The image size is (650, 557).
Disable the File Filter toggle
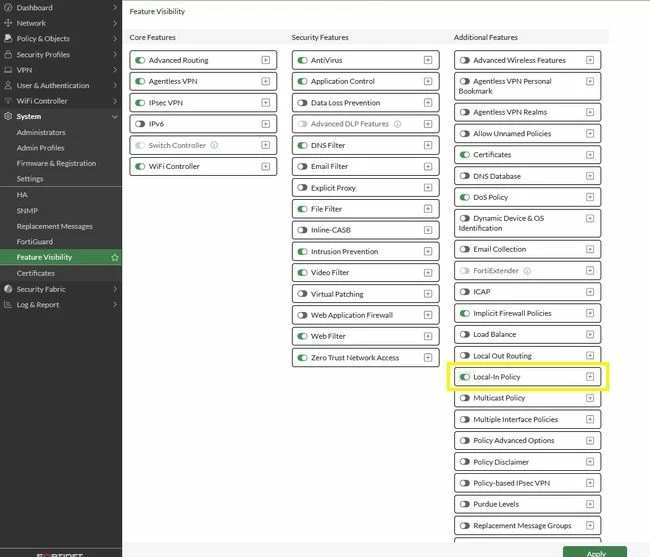pyautogui.click(x=302, y=209)
